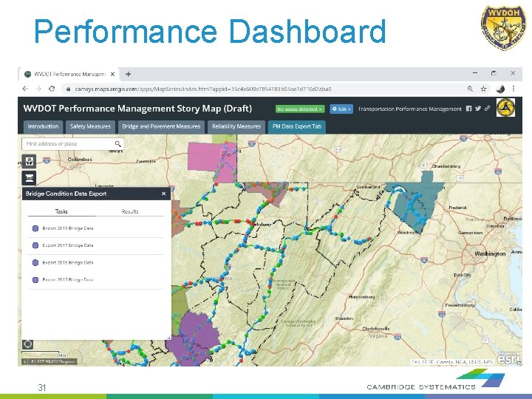Go back with the browser back arrow
Viewport: 532px width, 399px height.
click(x=25, y=89)
